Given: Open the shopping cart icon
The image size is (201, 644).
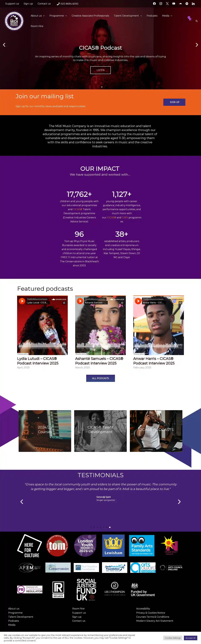Looking at the screenshot, I should (190, 19).
